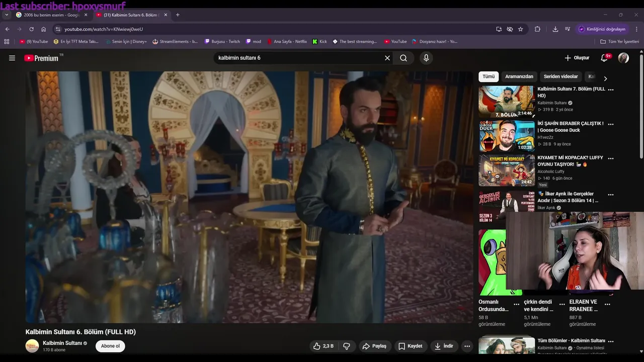Open the notifications bell
Image resolution: width=644 pixels, height=362 pixels.
coord(604,58)
